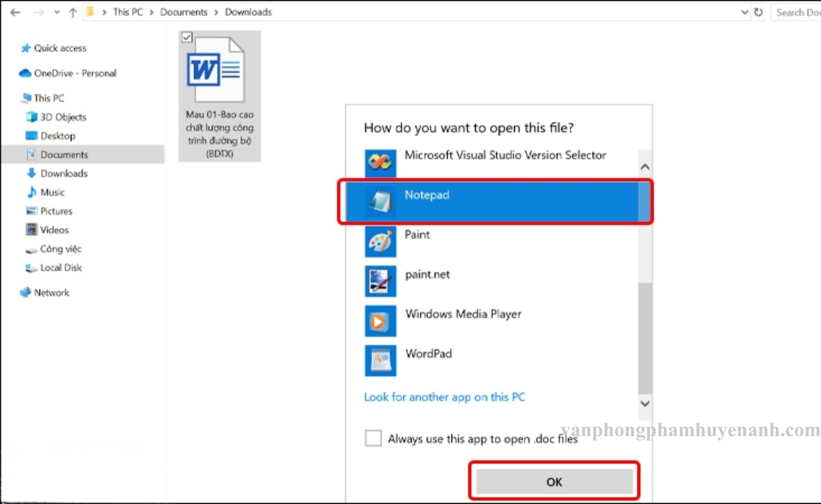Uncheck the selected Word file checkbox
Viewport: 821px width, 504px height.
pyautogui.click(x=187, y=37)
